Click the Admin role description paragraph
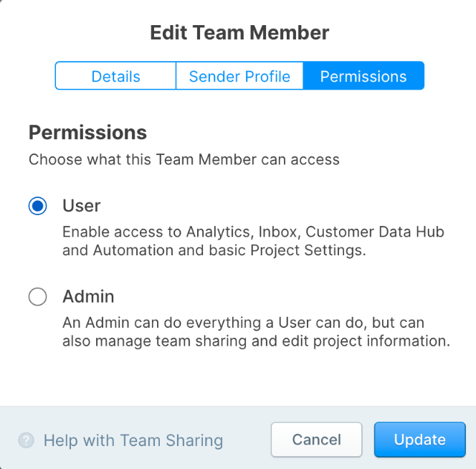Viewport: 476px width, 469px height. 256,332
